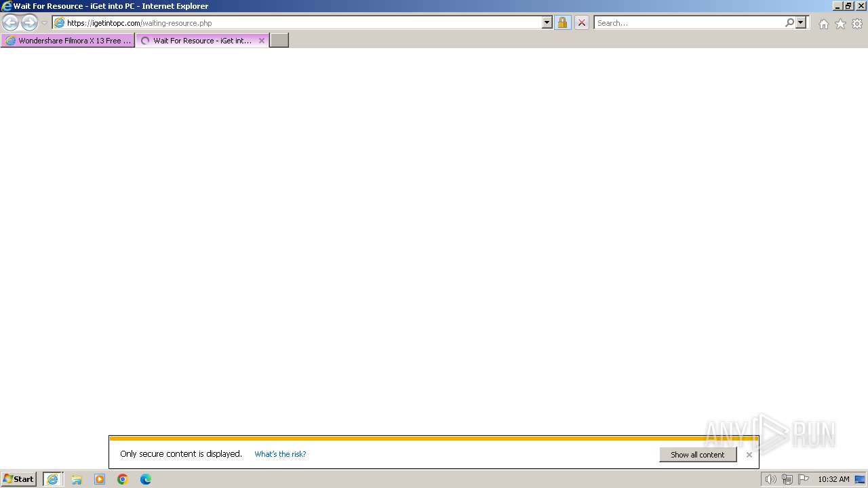
Task: Dismiss the secure content notification bar
Action: pyautogui.click(x=749, y=455)
